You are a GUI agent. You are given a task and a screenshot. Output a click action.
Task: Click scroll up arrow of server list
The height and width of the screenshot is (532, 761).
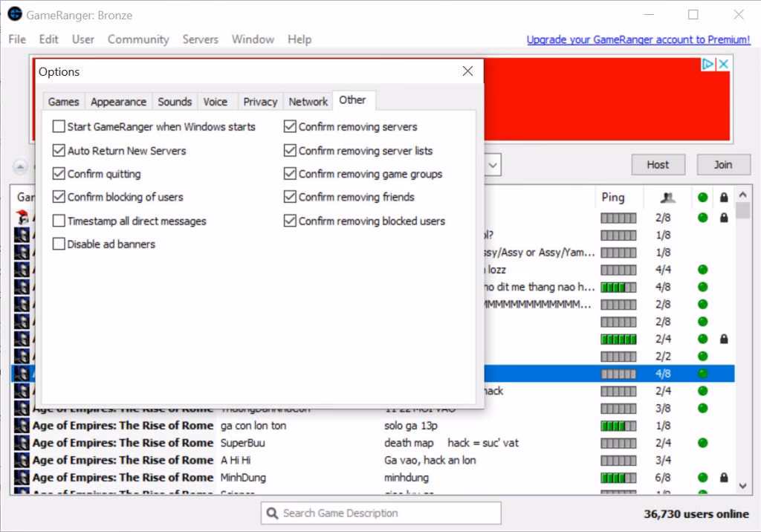click(742, 195)
